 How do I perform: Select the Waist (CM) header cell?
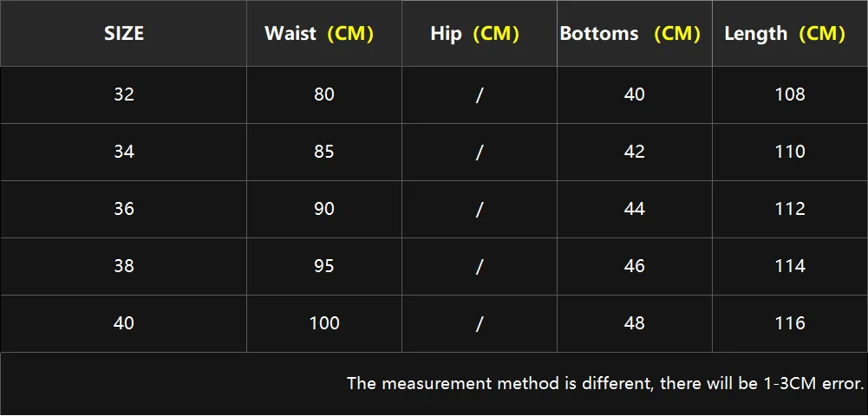[324, 34]
